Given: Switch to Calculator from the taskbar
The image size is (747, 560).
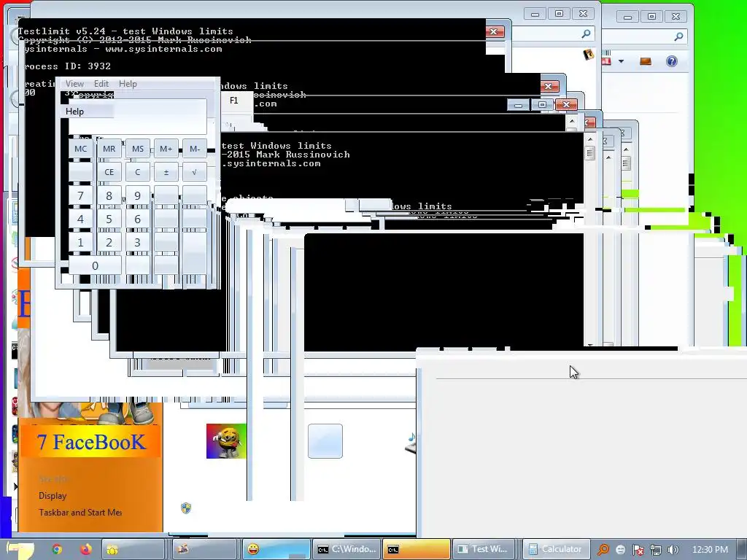Looking at the screenshot, I should click(x=555, y=550).
